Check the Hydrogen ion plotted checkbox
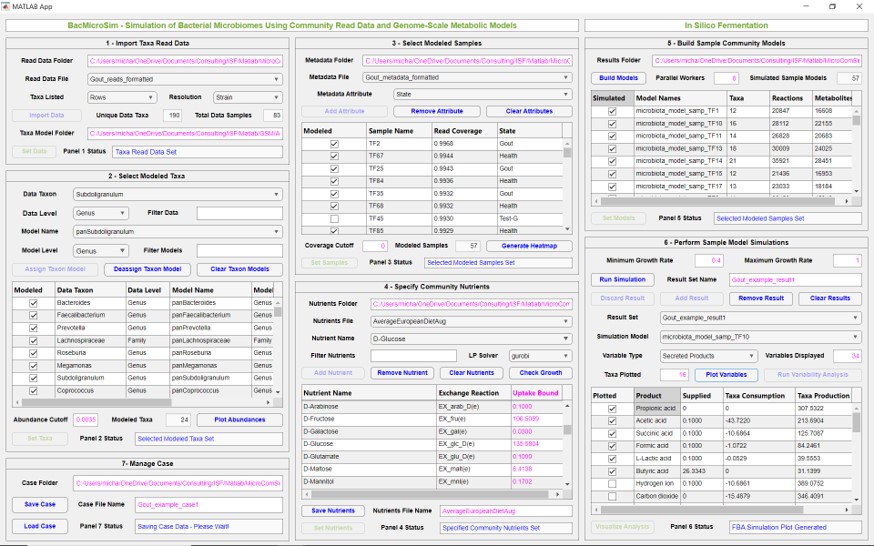 612,483
